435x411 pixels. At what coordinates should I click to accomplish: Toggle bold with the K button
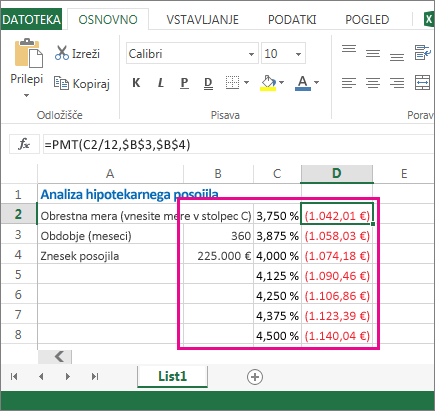tap(136, 82)
